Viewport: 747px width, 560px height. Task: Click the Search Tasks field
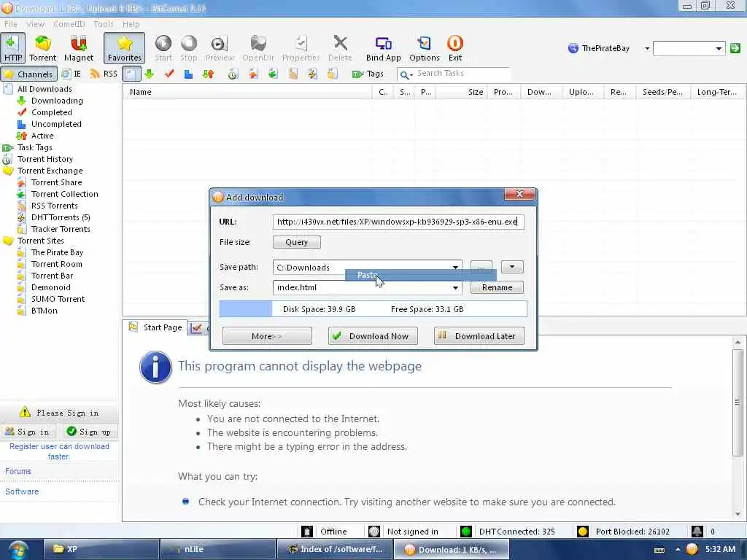click(462, 74)
